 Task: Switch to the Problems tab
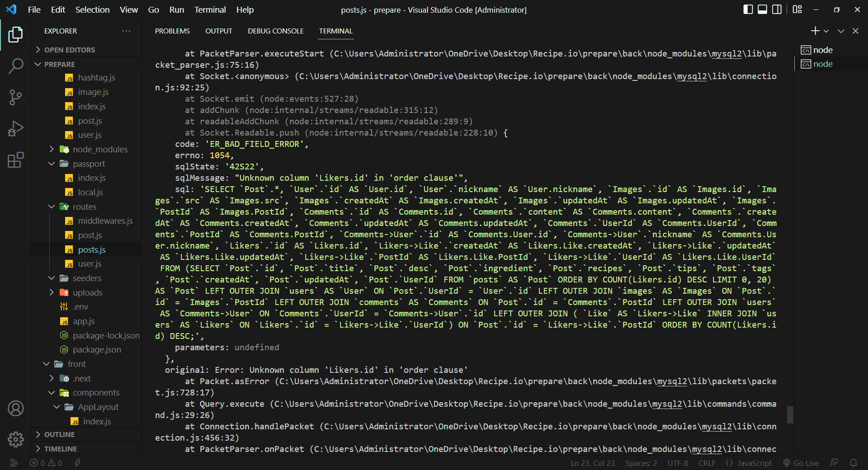172,31
